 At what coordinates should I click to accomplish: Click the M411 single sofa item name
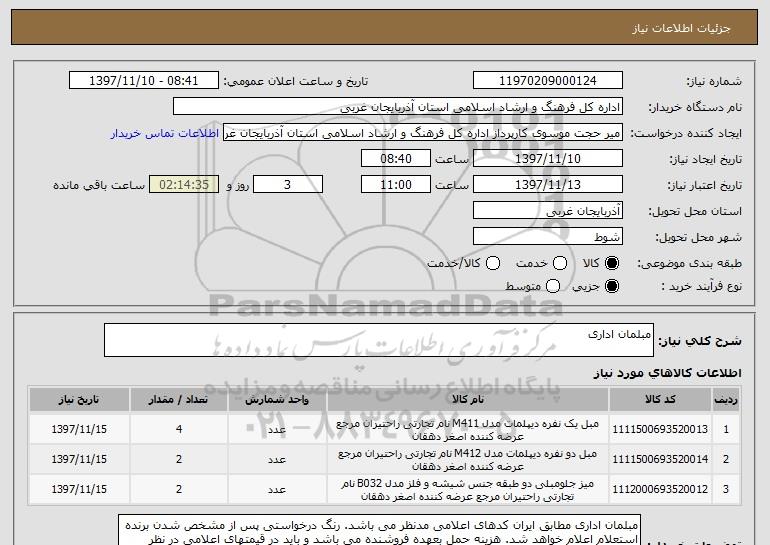point(468,430)
